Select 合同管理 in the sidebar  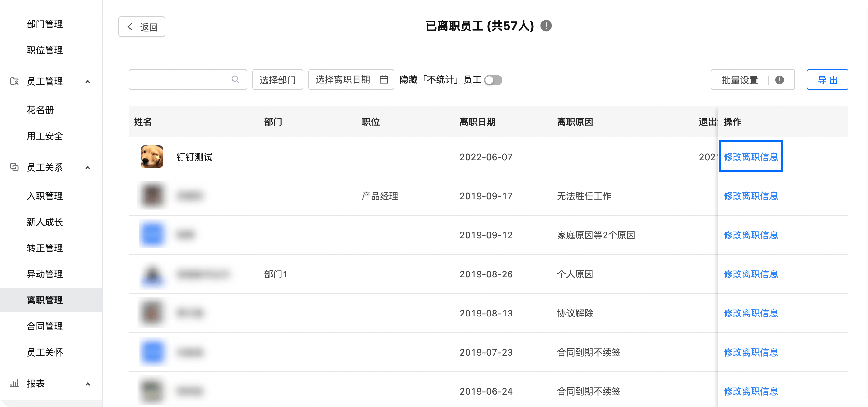click(45, 326)
